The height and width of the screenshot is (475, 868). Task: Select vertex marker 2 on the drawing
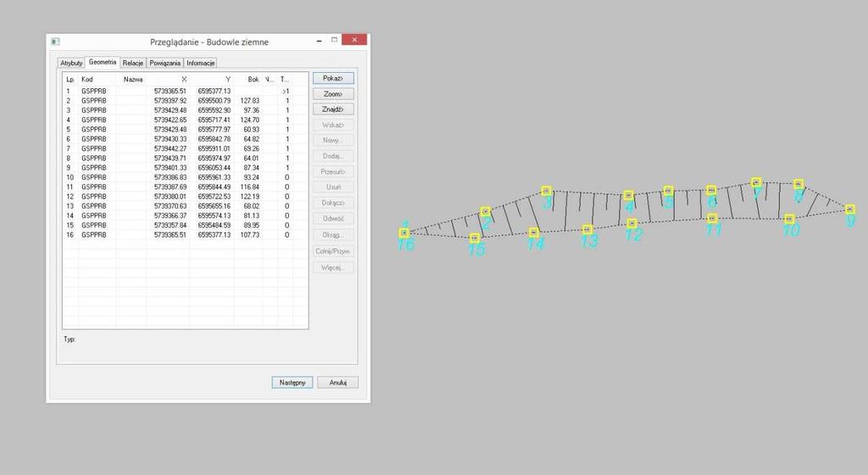(486, 211)
